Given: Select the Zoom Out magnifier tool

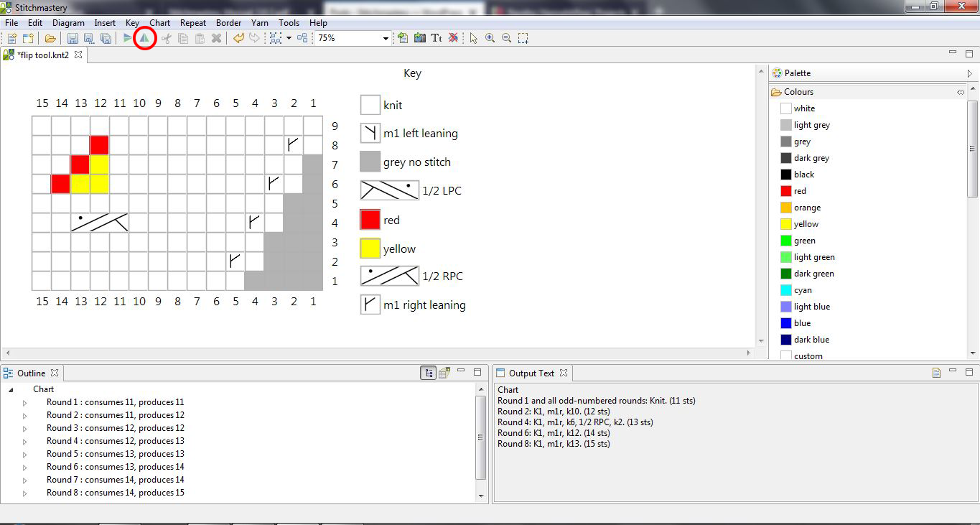Looking at the screenshot, I should [x=507, y=38].
